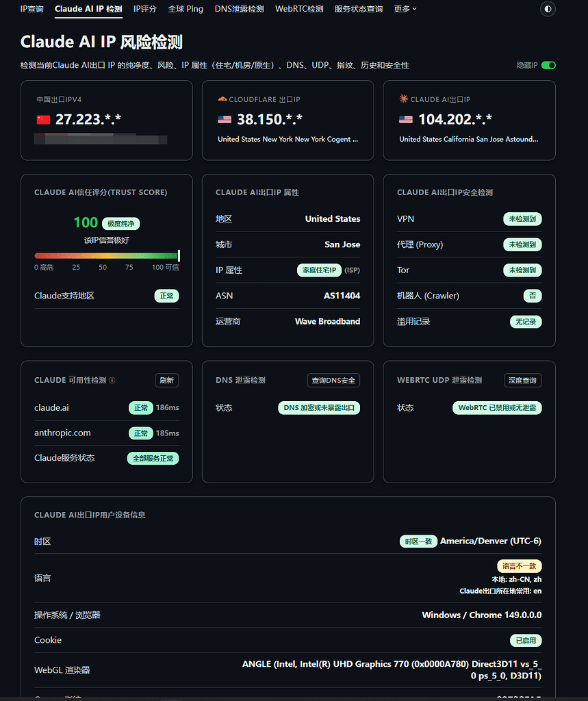Click the 全部服务正常 status badge
Screen dimensions: 588x701
(x=153, y=458)
